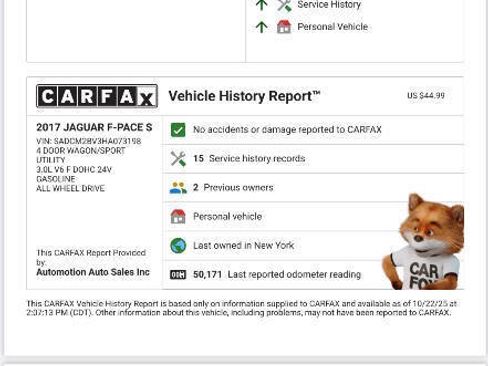Screen dimensions: 488x366
Task: Click the top Service History tools icon
Action: (x=284, y=5)
